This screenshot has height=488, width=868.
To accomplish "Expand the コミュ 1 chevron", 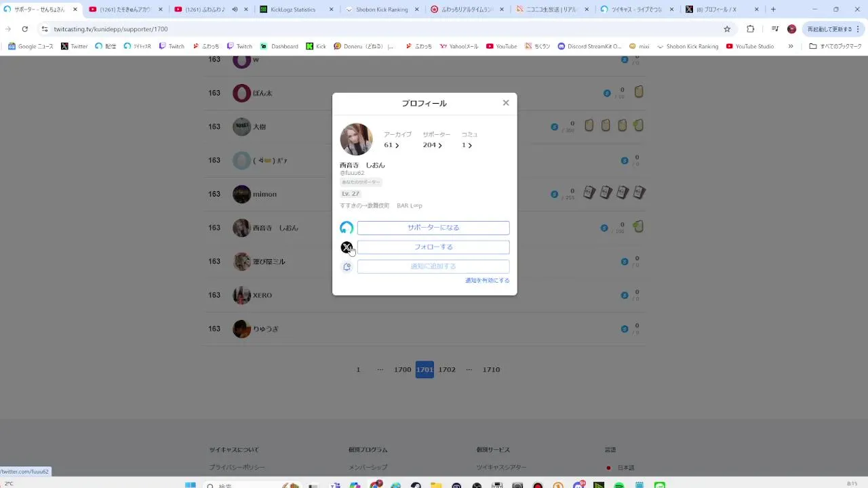I will pos(470,145).
